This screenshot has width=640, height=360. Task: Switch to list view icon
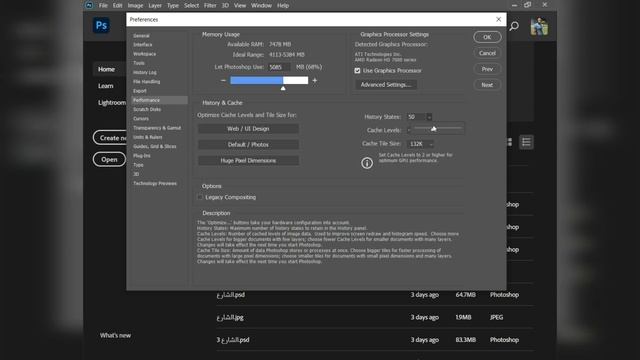coord(526,142)
